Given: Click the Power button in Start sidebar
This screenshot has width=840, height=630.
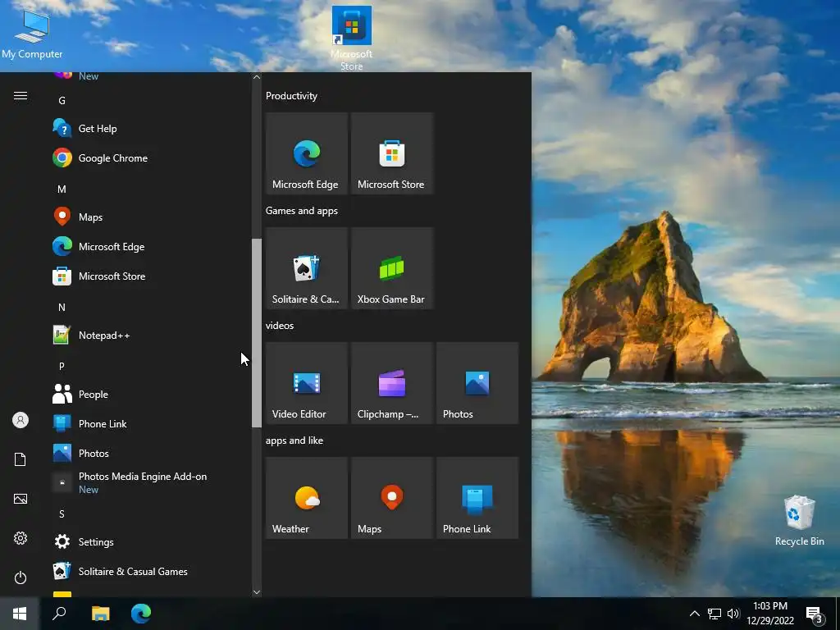Looking at the screenshot, I should click(21, 577).
